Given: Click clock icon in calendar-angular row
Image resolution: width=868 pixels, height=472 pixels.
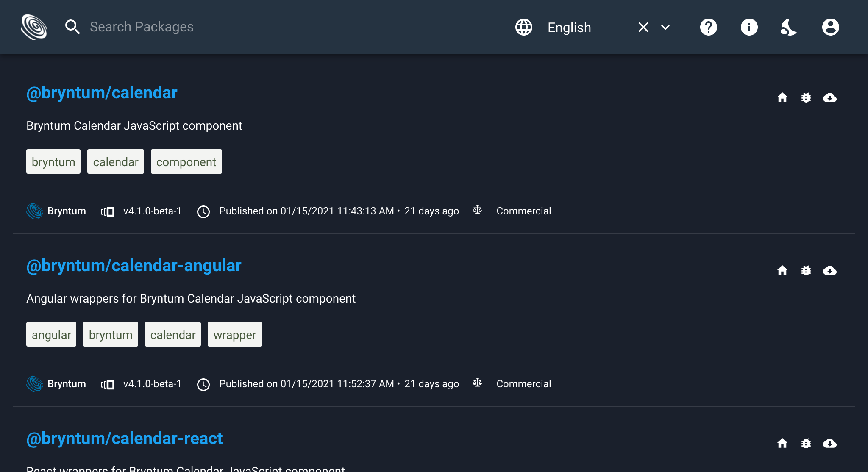Looking at the screenshot, I should [203, 384].
